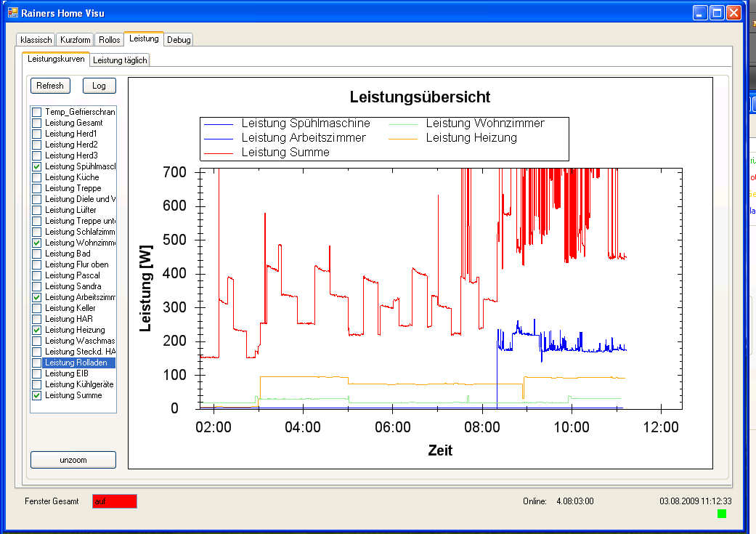The width and height of the screenshot is (756, 534).
Task: Maximize the Rainers Home Visu window
Action: (717, 12)
